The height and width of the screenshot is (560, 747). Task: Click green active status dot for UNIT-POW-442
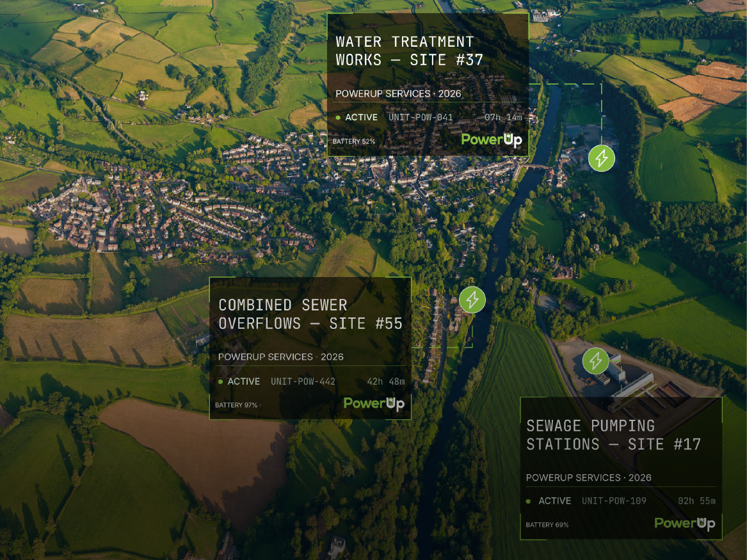(220, 381)
